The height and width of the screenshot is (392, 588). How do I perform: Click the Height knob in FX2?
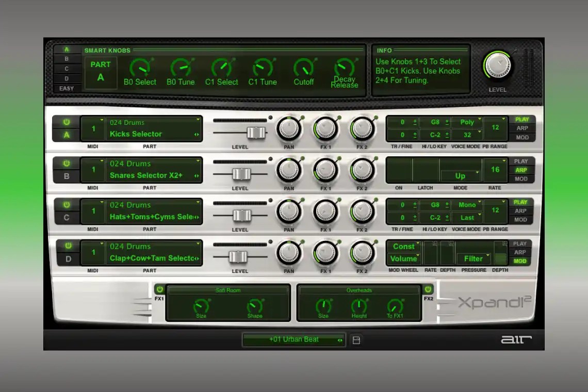point(359,306)
